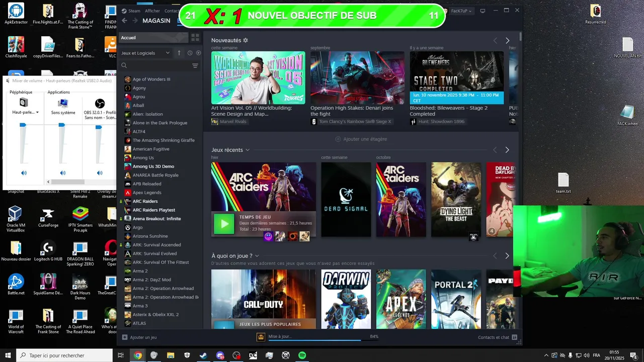Open Google Chrome from the taskbar

pos(137,355)
